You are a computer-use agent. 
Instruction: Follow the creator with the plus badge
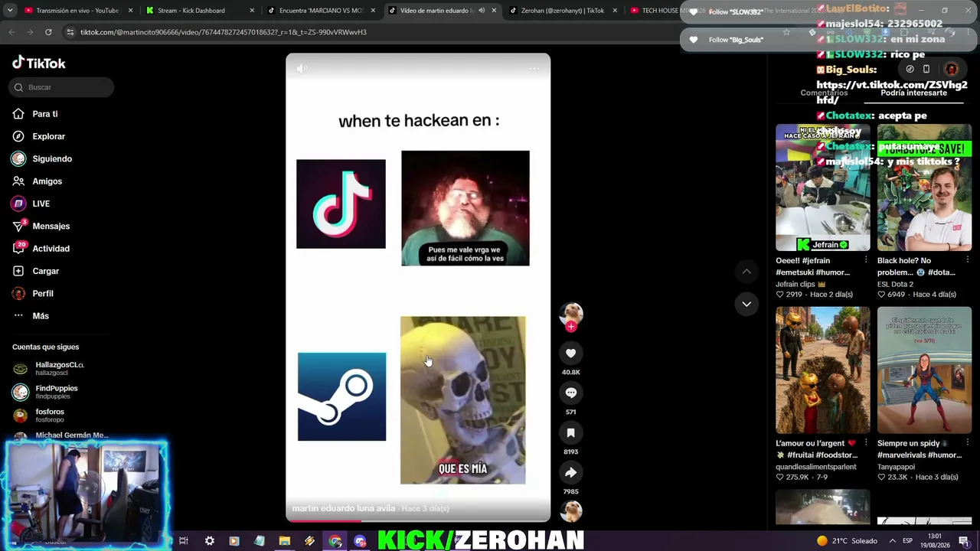point(571,327)
